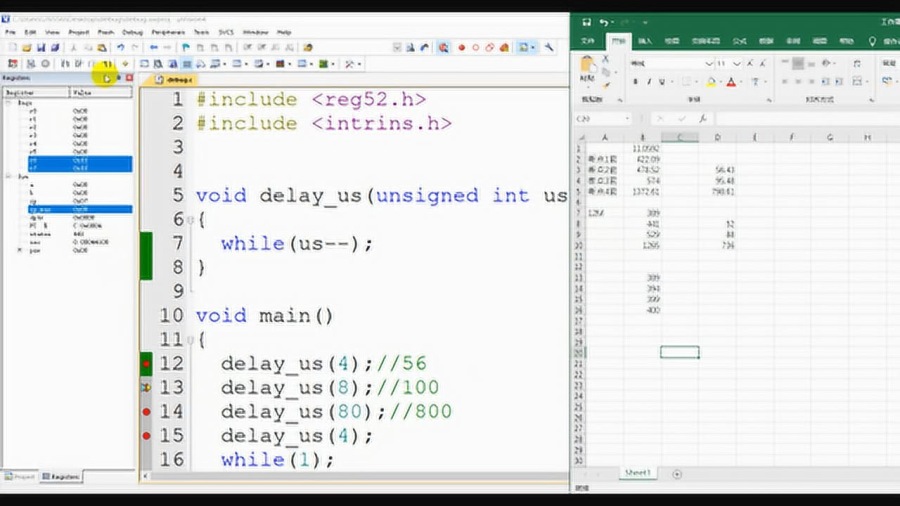
Task: Click Excel's bold formatting button
Action: (635, 82)
